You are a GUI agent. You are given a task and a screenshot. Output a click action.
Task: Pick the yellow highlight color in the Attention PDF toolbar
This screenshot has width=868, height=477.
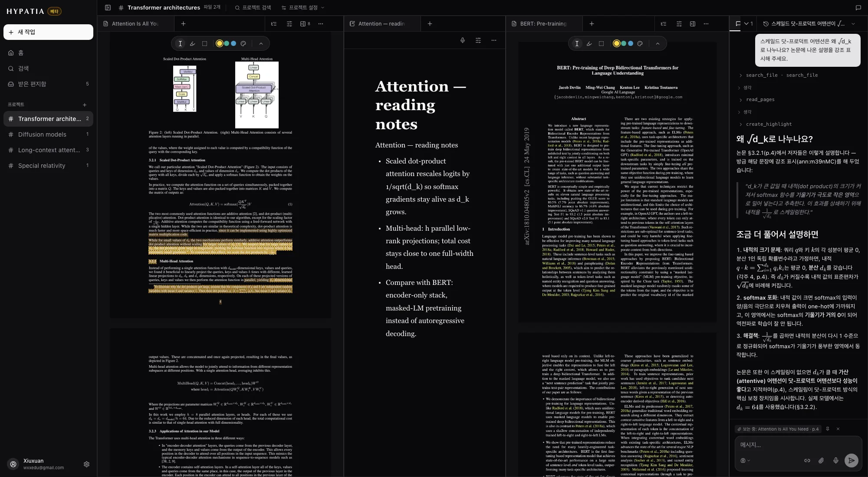220,43
